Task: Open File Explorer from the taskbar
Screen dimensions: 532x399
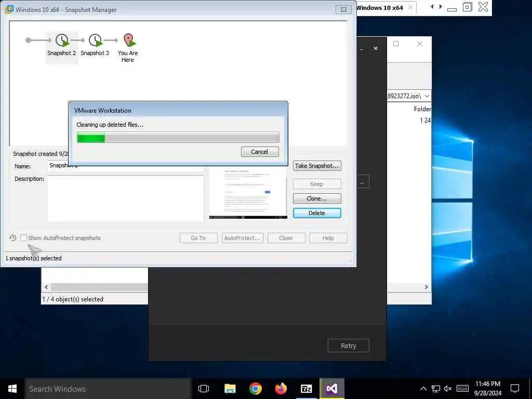Action: 230,389
